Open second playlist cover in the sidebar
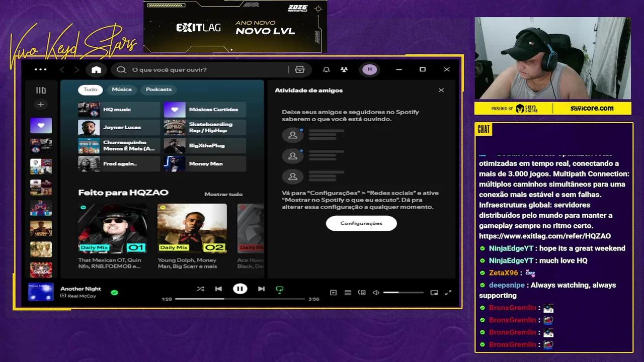This screenshot has width=644, height=362. click(x=41, y=146)
